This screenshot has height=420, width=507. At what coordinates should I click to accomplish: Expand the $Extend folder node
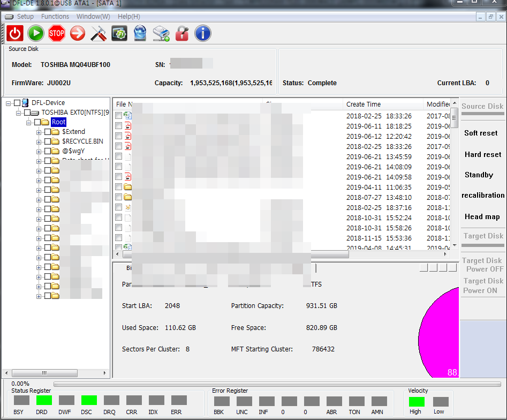[39, 132]
